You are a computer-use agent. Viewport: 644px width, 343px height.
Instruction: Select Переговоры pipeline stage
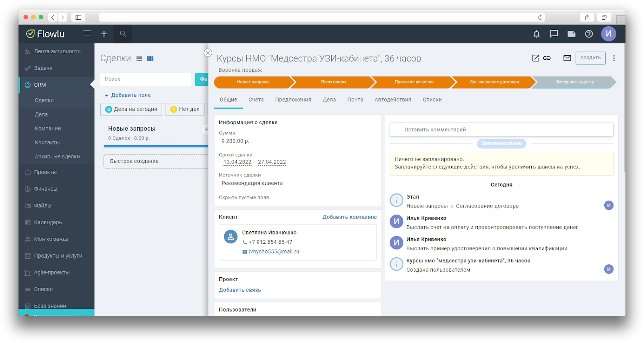[333, 82]
